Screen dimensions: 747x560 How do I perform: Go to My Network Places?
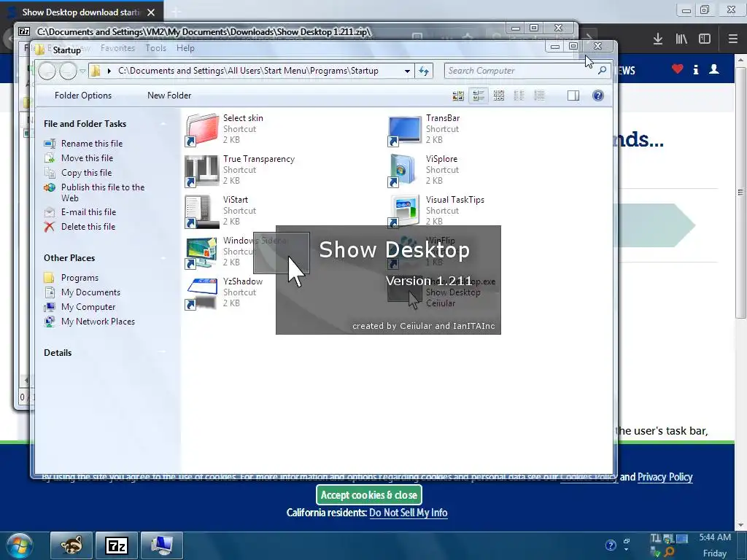[98, 322]
